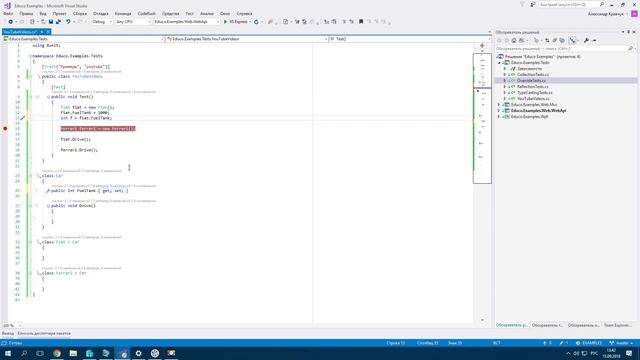Open the Правка menu
This screenshot has height=360, width=640.
26,13
